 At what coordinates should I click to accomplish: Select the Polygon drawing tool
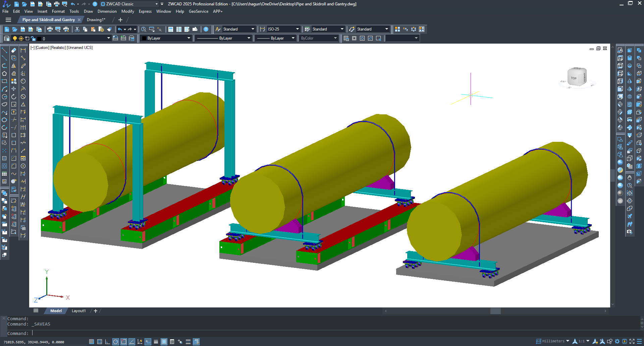4,73
